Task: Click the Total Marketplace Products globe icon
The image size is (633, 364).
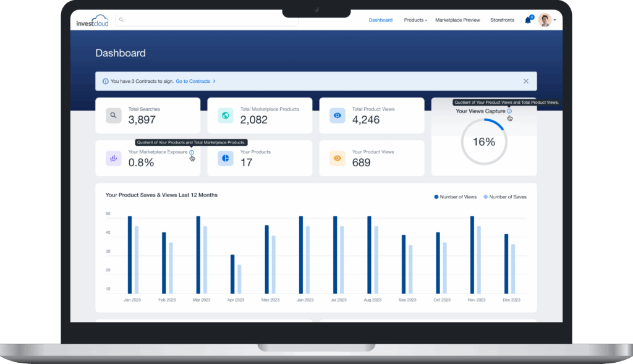Action: [x=225, y=116]
